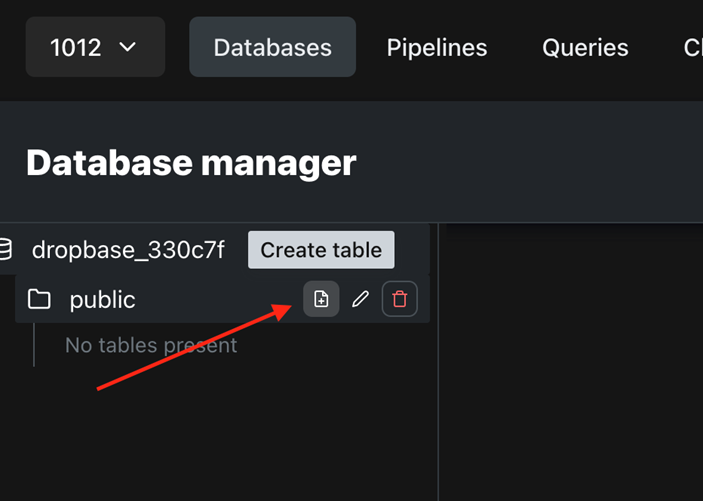
Task: Click the folder icon beside public
Action: [x=39, y=299]
